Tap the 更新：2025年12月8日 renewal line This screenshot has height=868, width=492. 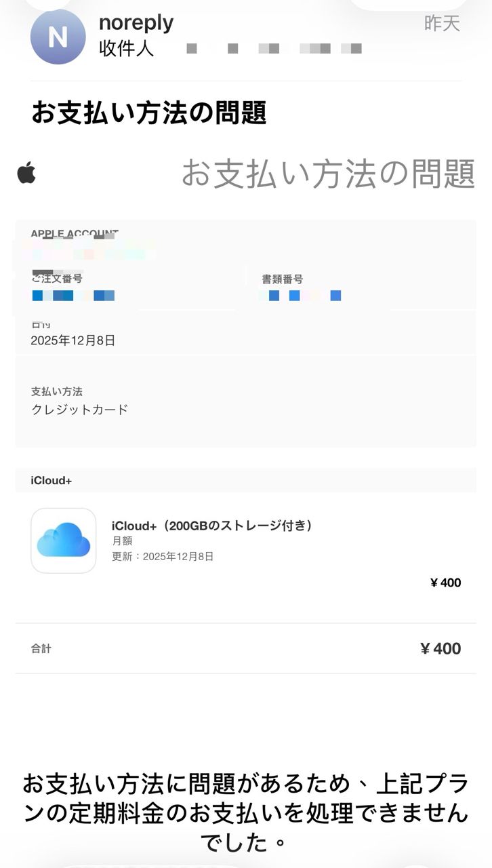coord(163,557)
